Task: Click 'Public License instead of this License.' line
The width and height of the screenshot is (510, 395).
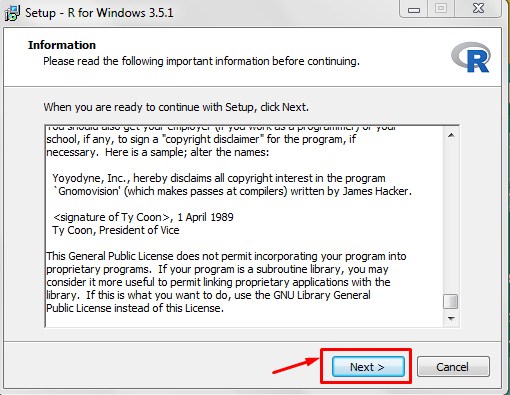Action: 135,308
